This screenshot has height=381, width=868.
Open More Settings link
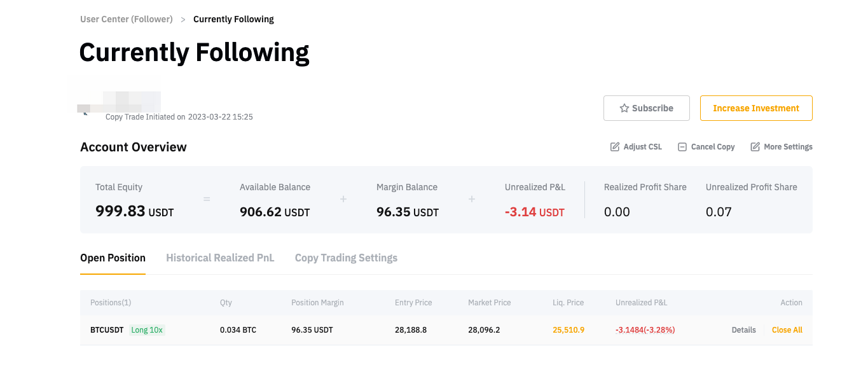789,147
